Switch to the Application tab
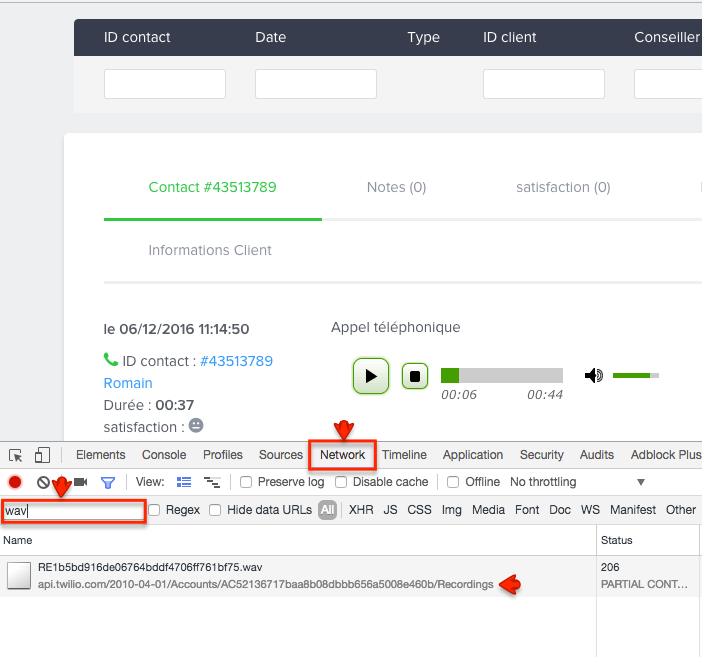702x657 pixels. [473, 455]
